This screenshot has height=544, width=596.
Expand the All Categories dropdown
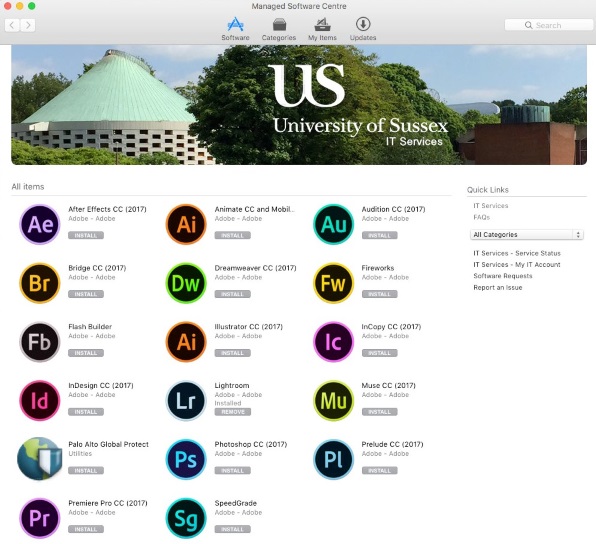coord(526,235)
